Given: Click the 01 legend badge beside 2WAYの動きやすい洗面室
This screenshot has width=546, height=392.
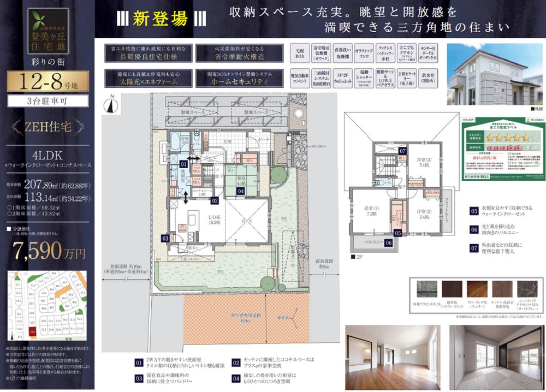Looking at the screenshot, I should (139, 363).
